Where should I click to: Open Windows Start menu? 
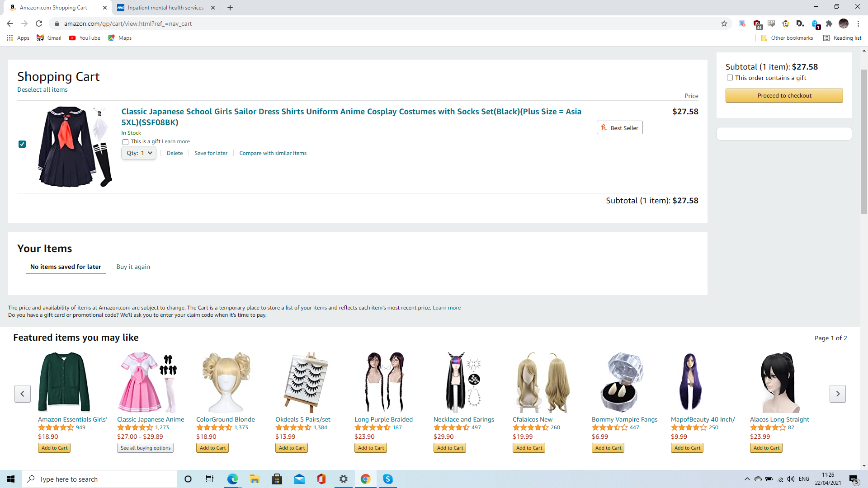pyautogui.click(x=11, y=479)
